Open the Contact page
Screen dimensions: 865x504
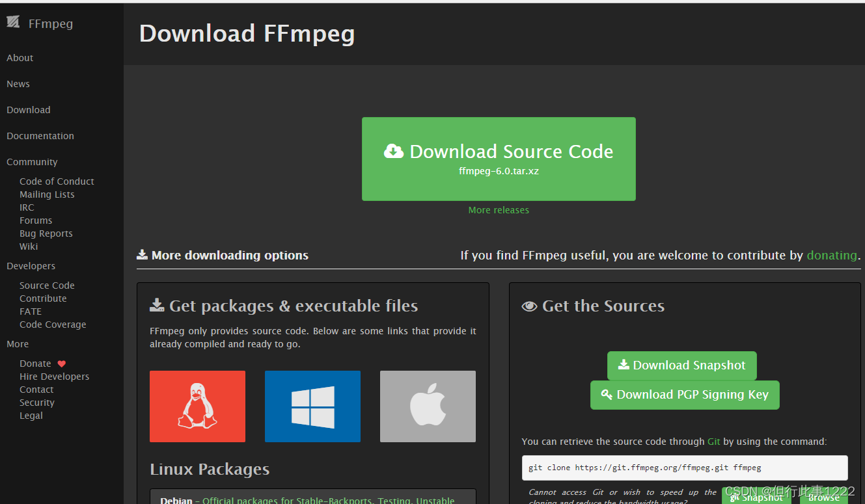pos(36,390)
